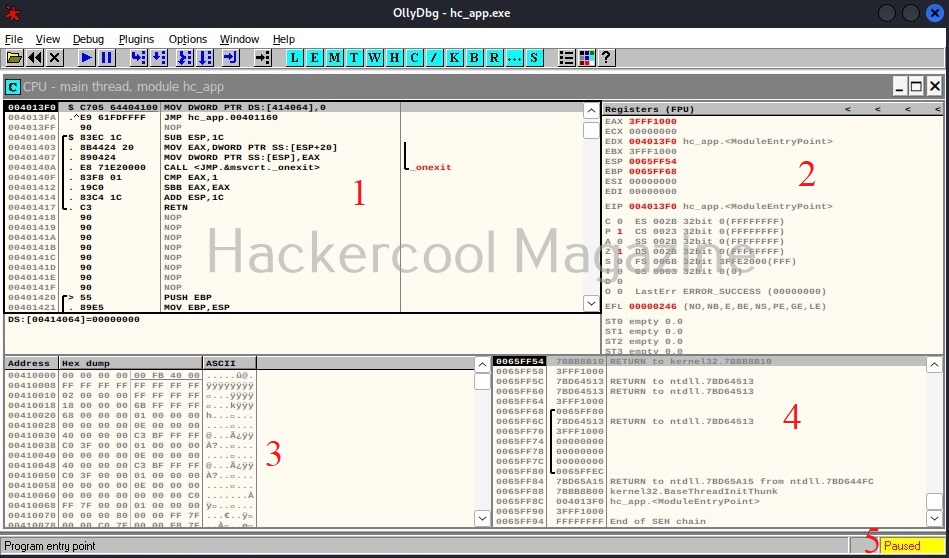Image resolution: width=949 pixels, height=558 pixels.
Task: Click disassembly pane scroll up arrow
Action: 591,111
